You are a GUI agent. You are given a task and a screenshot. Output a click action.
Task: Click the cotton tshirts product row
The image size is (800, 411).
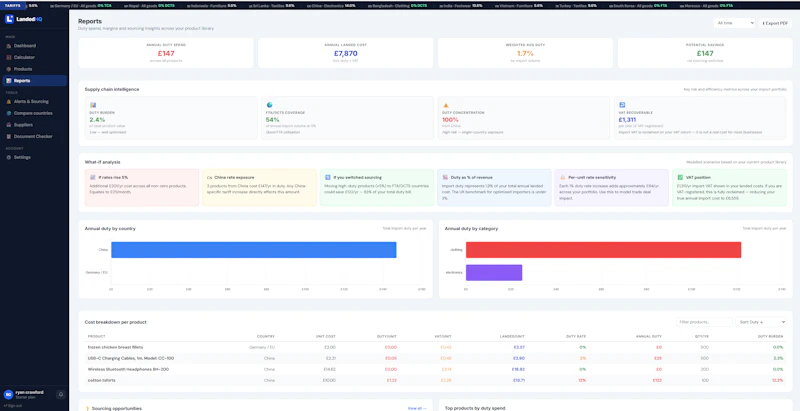click(435, 380)
